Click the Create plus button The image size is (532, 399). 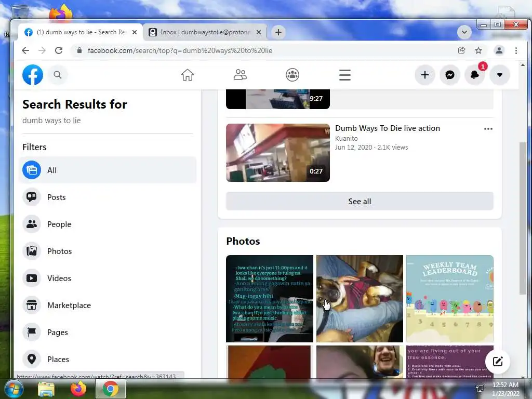[x=425, y=75]
